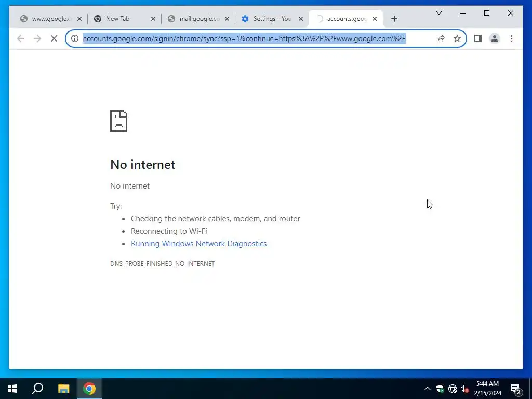Click Chrome icon in taskbar

[x=89, y=389]
